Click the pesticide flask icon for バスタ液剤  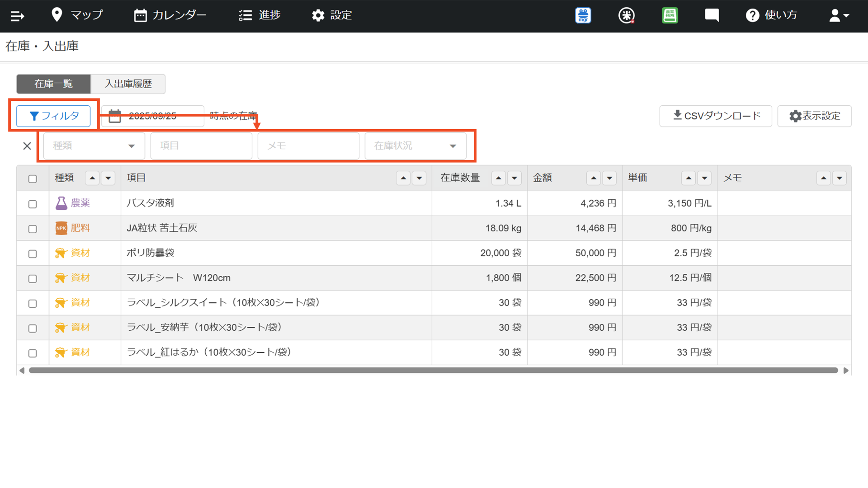tap(61, 203)
